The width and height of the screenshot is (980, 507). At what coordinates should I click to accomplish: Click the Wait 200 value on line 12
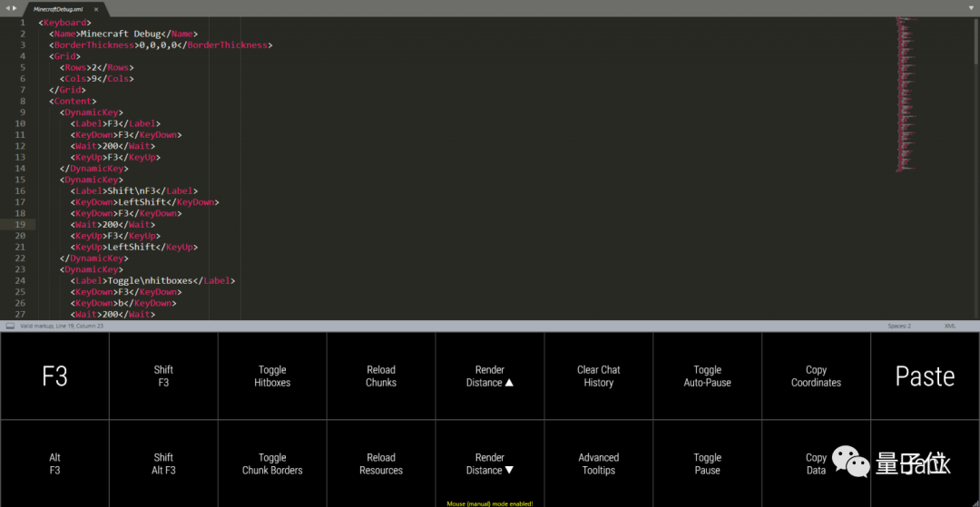click(x=110, y=146)
